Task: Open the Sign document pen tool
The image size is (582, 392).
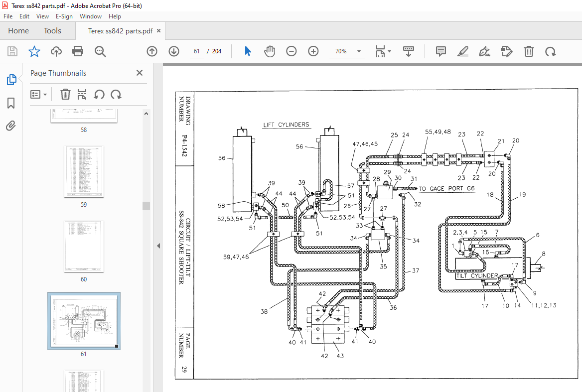Action: (484, 51)
